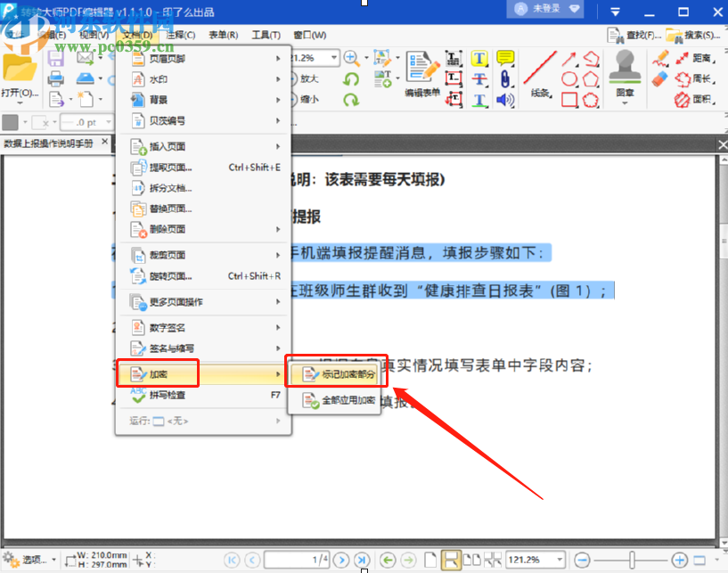Select the paperclip file attachment tool
This screenshot has width=728, height=573.
pyautogui.click(x=504, y=78)
